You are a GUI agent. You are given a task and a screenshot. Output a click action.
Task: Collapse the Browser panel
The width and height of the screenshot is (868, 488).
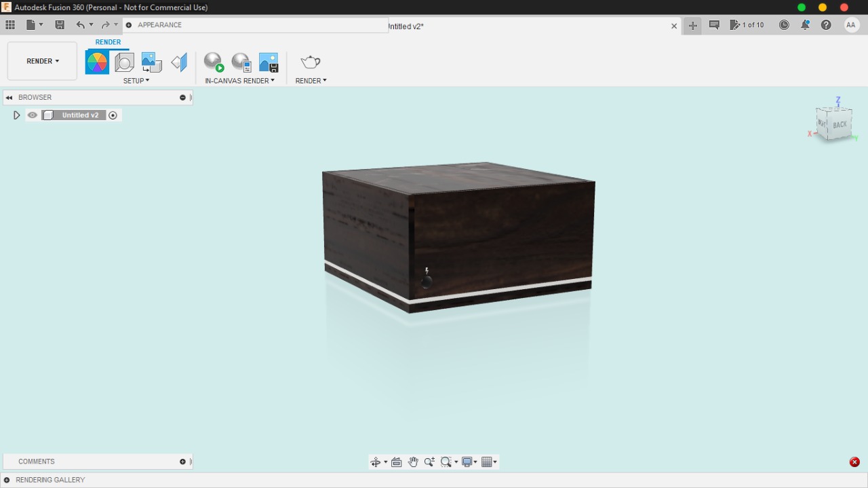pyautogui.click(x=8, y=97)
